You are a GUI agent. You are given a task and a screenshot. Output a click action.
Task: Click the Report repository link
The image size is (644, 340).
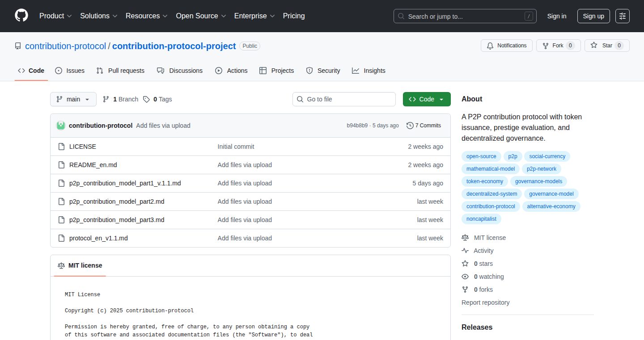[x=486, y=302]
